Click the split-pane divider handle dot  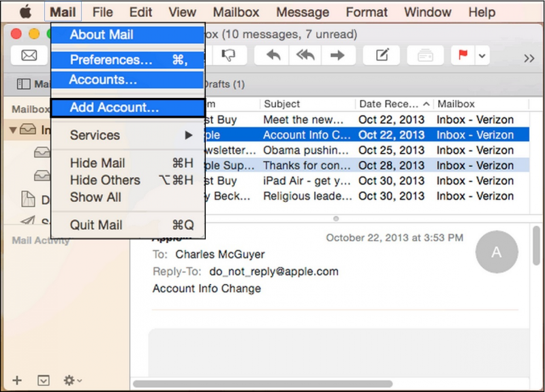pos(336,218)
